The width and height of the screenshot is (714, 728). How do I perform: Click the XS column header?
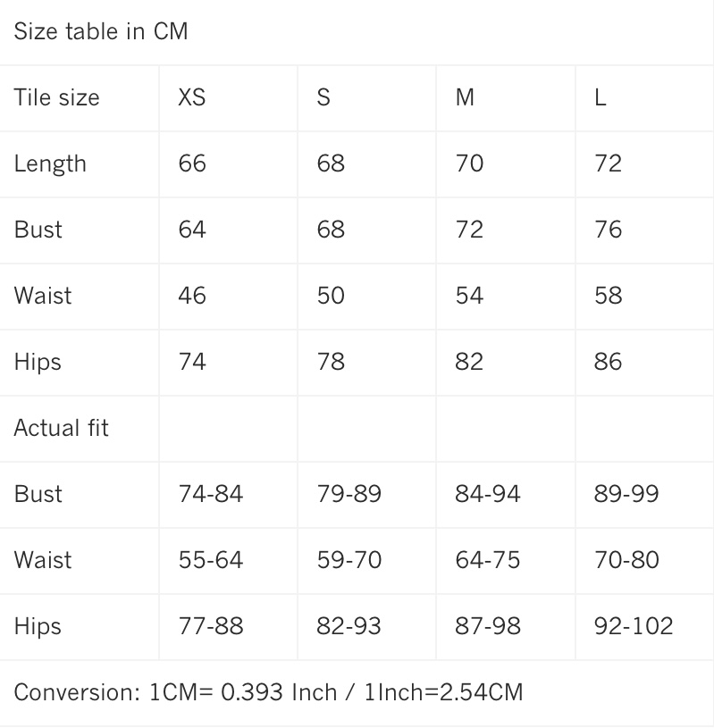point(192,97)
